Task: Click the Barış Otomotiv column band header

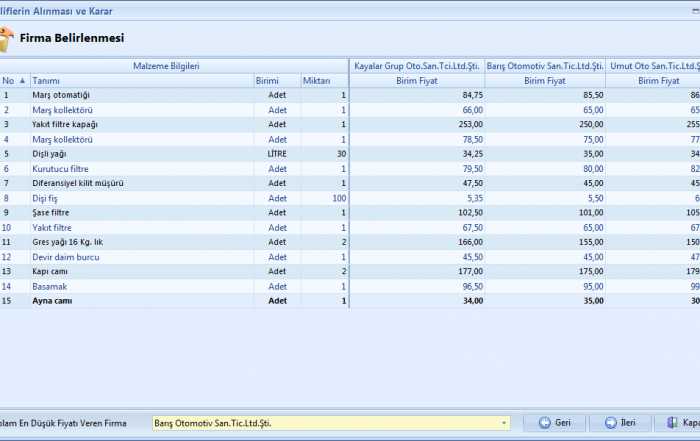Action: coord(545,66)
